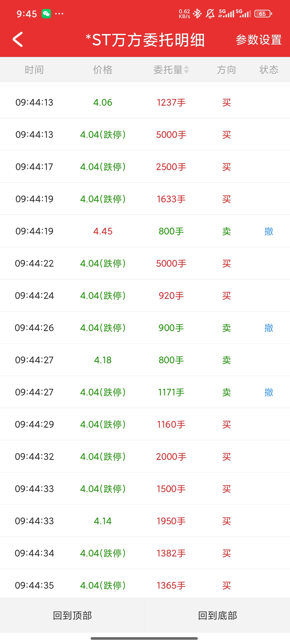Tap the 价格 column header
290x644 pixels.
[x=103, y=70]
